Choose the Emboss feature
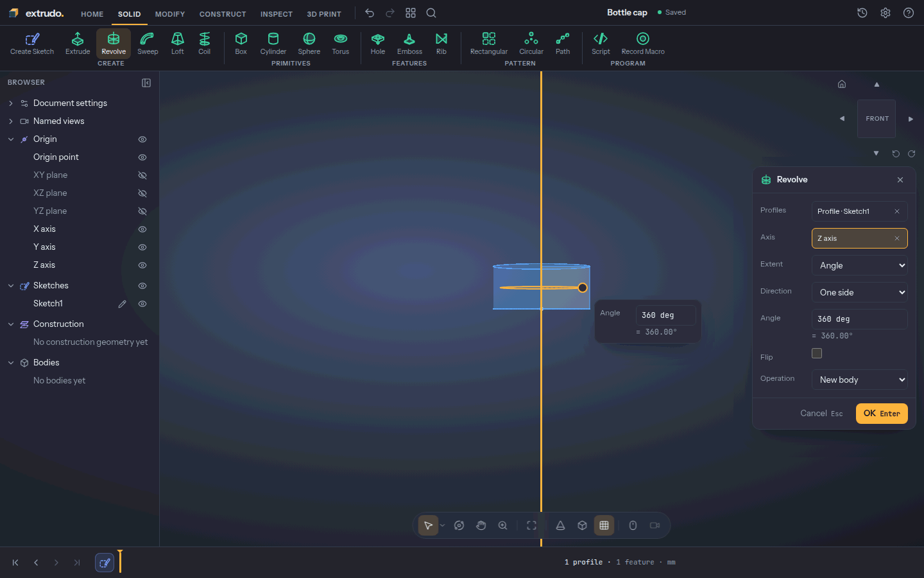This screenshot has width=924, height=578. click(x=409, y=44)
